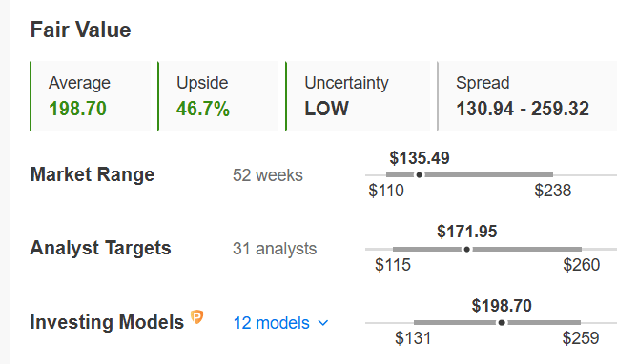
Task: Click the Analyst Targets label
Action: click(x=101, y=249)
